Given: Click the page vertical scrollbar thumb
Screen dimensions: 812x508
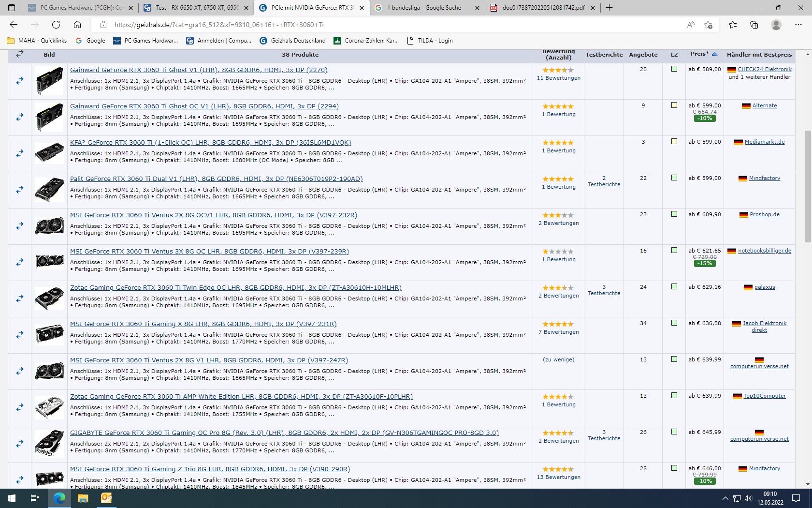Looking at the screenshot, I should coord(807,186).
